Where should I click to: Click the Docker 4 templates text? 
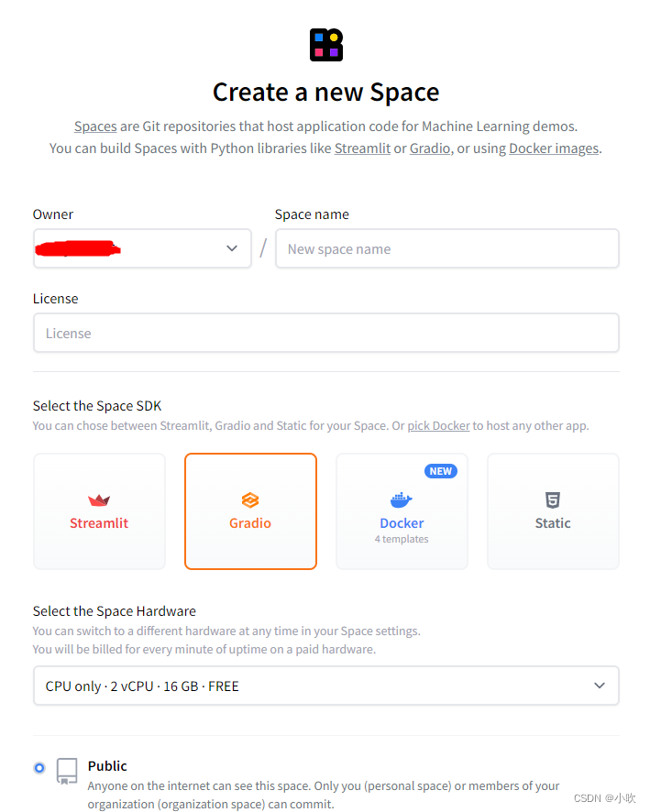402,539
